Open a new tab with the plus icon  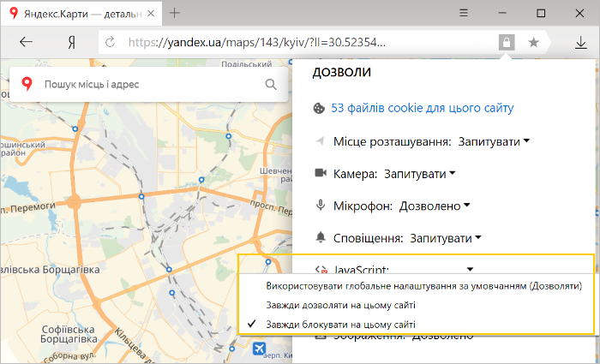175,13
